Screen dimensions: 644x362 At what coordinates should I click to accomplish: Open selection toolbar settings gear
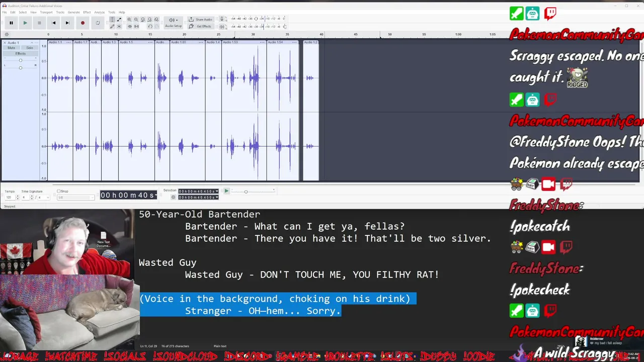[173, 197]
